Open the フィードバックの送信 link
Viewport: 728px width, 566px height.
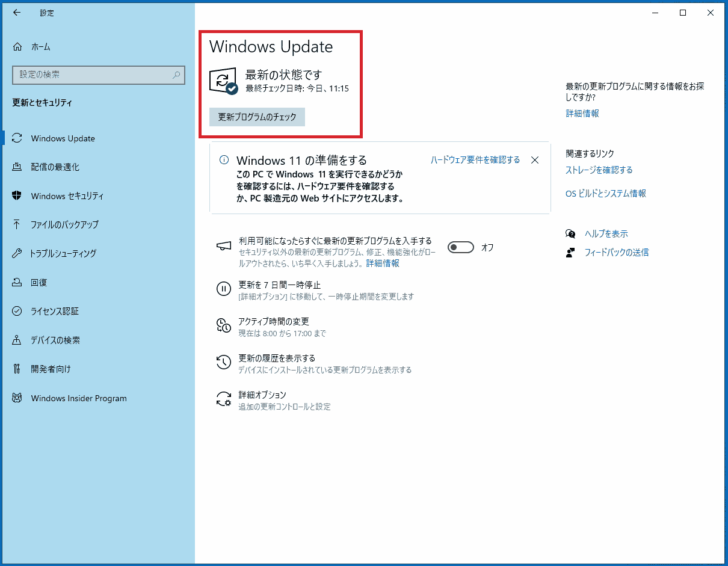click(x=617, y=253)
